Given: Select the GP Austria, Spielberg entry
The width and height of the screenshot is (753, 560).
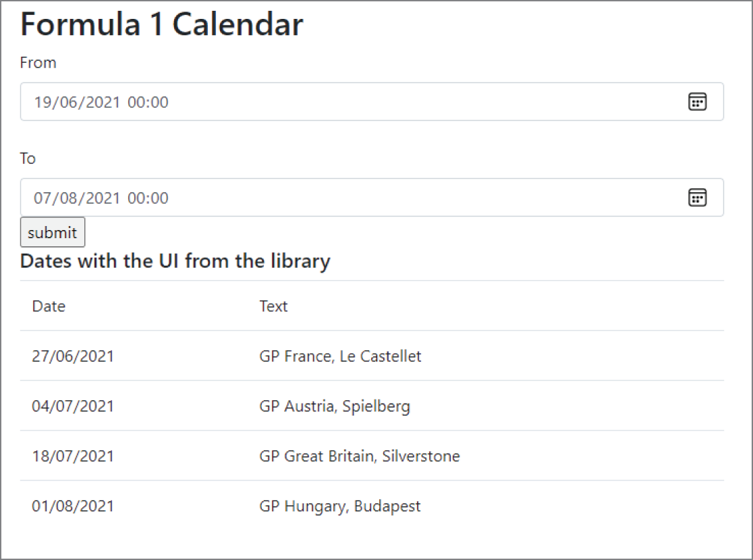Looking at the screenshot, I should click(x=335, y=406).
